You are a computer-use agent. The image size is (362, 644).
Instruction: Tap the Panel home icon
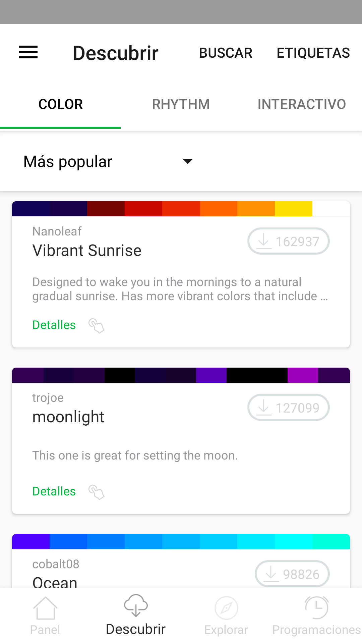pyautogui.click(x=45, y=608)
